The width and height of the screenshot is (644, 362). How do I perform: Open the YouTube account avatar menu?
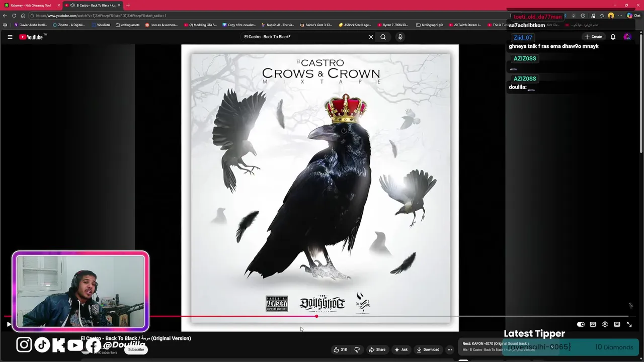click(x=627, y=37)
